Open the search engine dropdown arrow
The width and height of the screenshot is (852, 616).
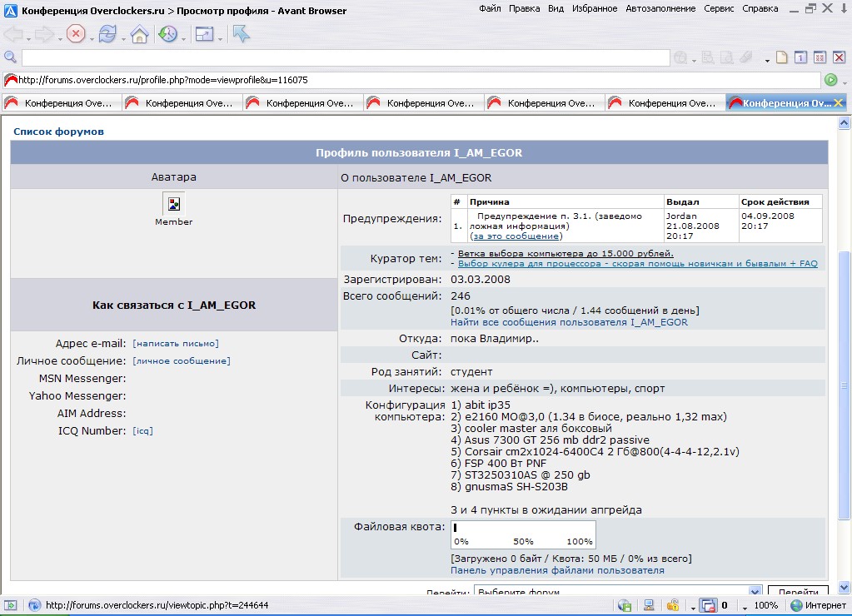(695, 61)
